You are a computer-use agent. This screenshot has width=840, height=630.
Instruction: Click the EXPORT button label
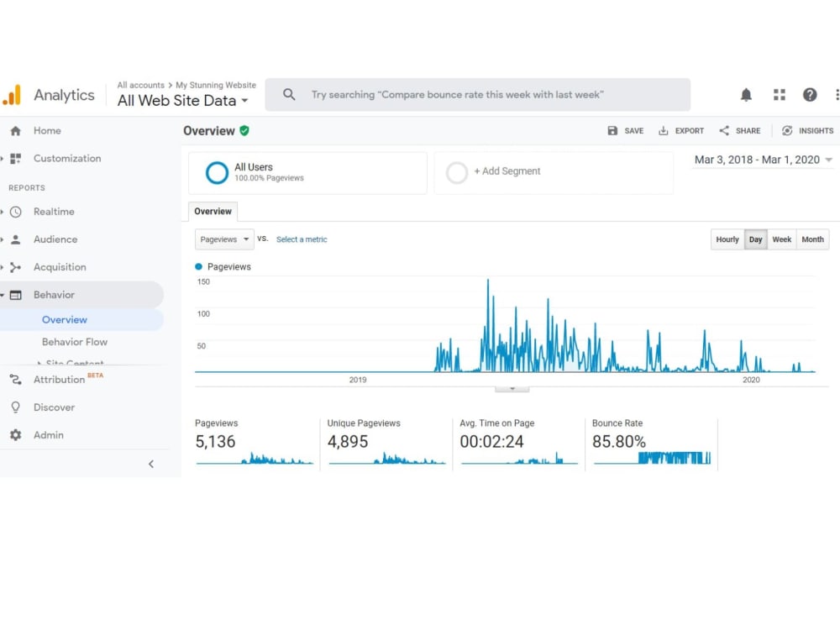[690, 131]
